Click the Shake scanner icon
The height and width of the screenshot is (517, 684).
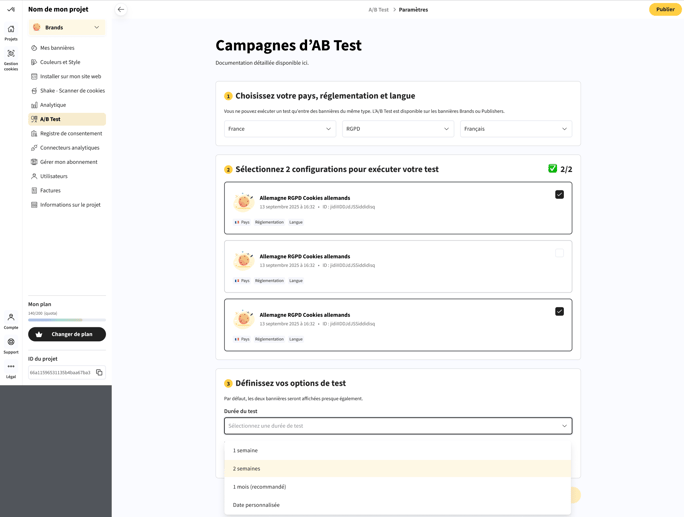34,91
